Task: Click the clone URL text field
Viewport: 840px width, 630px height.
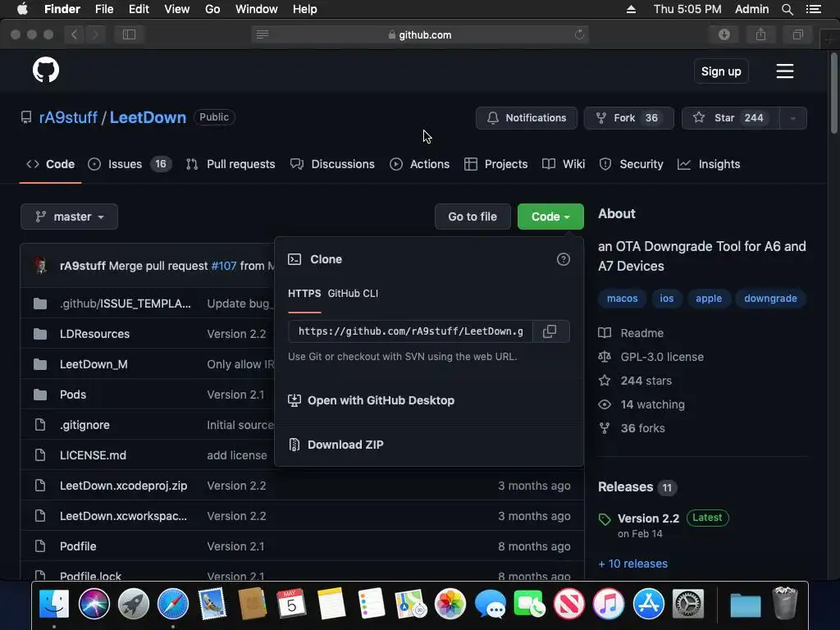Action: point(410,331)
